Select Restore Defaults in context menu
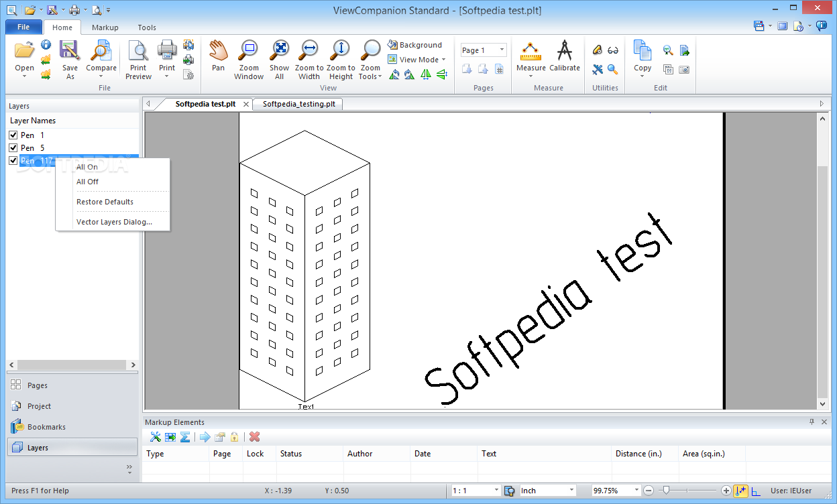837x504 pixels. click(x=105, y=202)
